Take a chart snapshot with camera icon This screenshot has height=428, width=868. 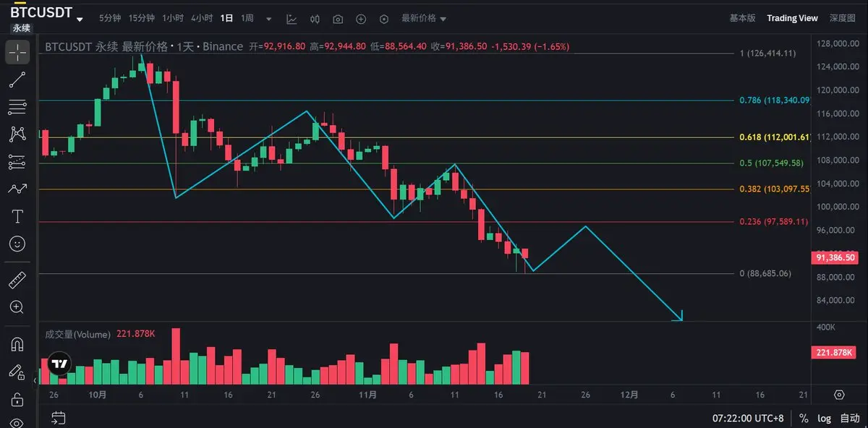tap(338, 19)
